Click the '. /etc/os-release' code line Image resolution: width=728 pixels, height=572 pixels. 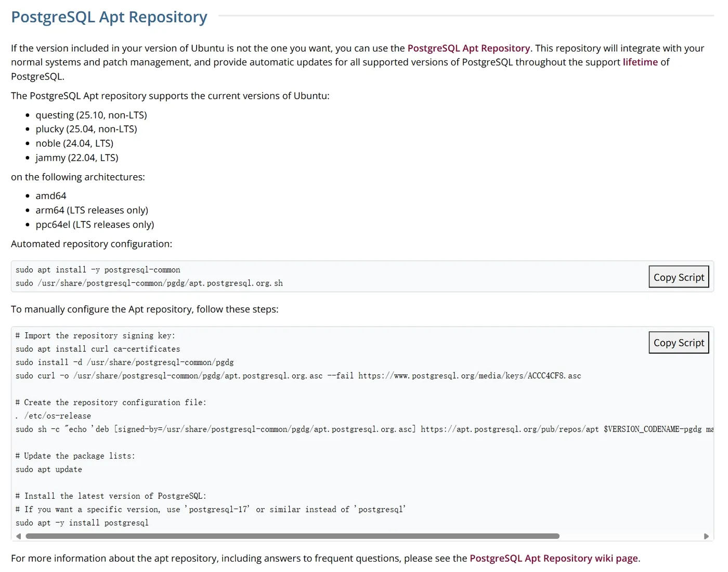(53, 416)
